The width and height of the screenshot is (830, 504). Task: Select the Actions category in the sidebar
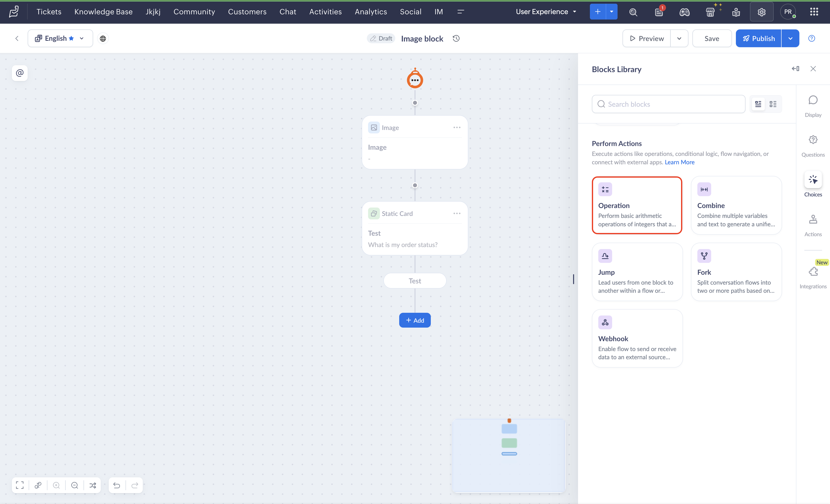coord(813,225)
